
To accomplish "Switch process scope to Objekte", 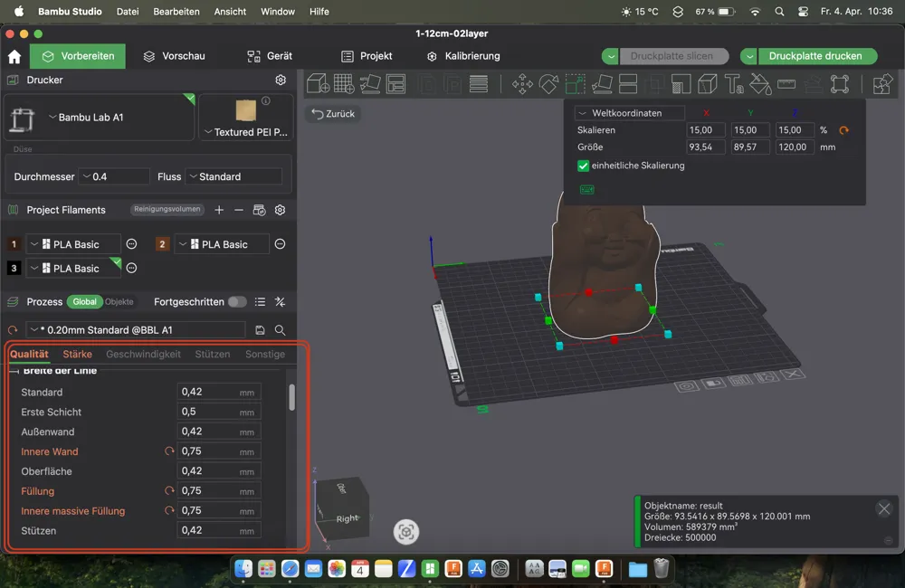I will point(119,302).
